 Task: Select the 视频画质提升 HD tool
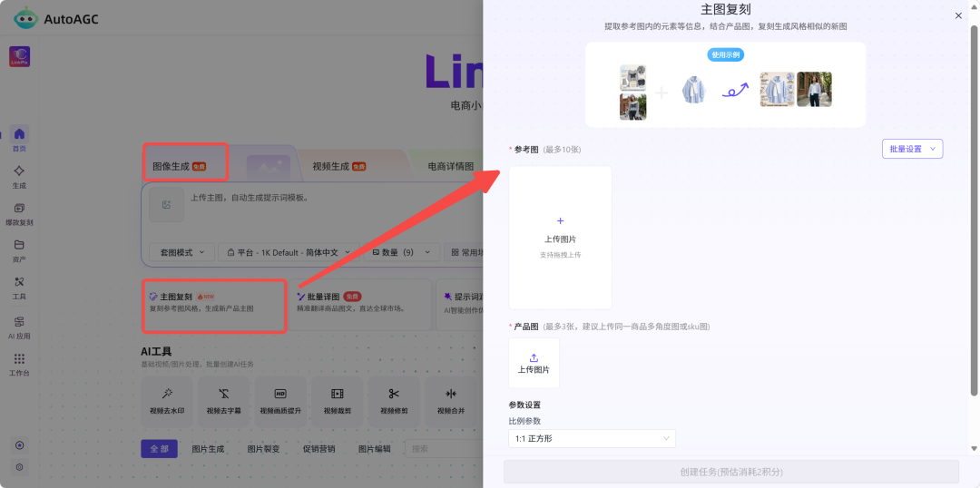pyautogui.click(x=280, y=402)
